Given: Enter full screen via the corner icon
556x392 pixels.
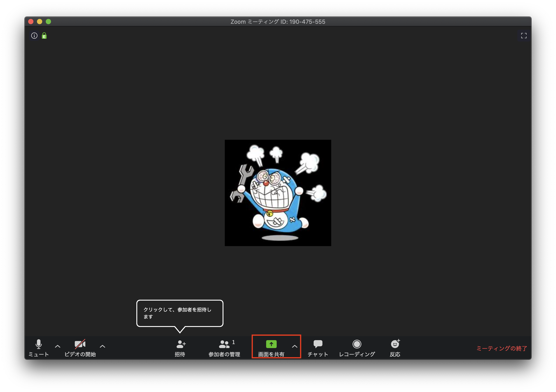Looking at the screenshot, I should coord(524,36).
